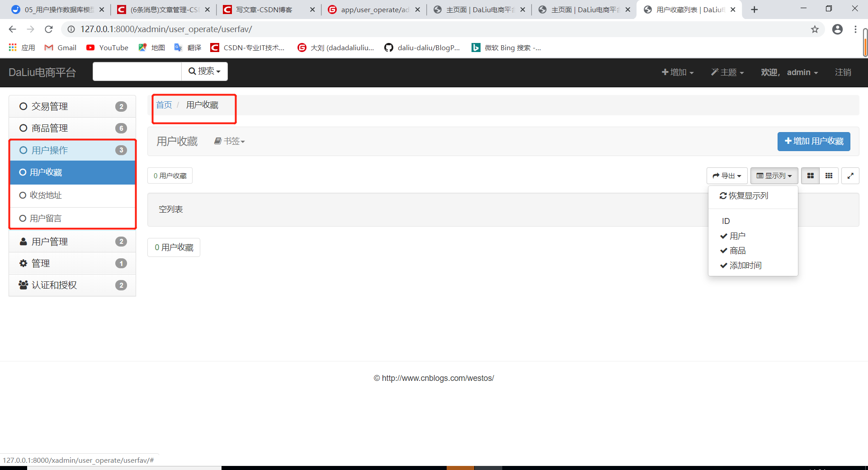Switch to the 05_用户操作数据库 tab
The height and width of the screenshot is (470, 868).
pyautogui.click(x=58, y=9)
